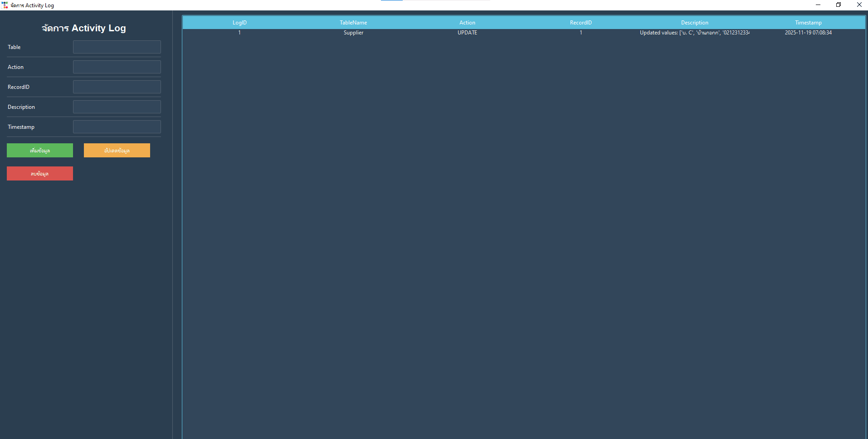Click LogID value 1 in the first row
This screenshot has height=439, width=868.
click(x=239, y=33)
